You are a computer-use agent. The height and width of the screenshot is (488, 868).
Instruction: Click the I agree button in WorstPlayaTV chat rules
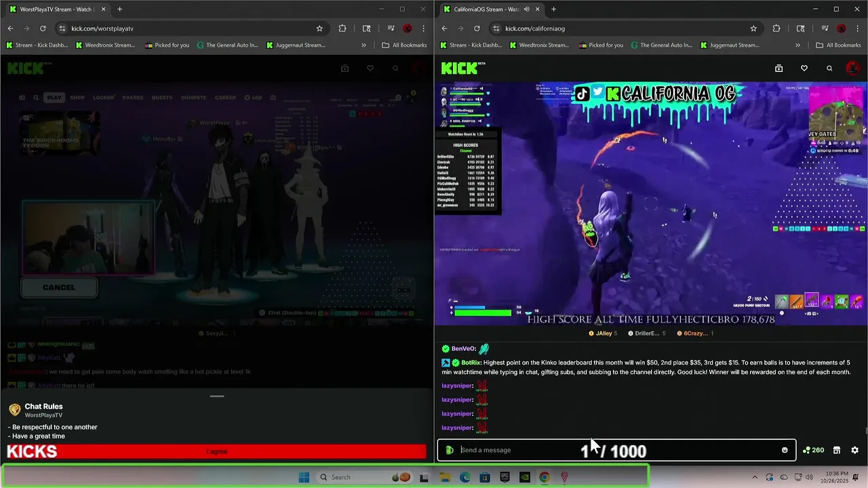pyautogui.click(x=217, y=451)
